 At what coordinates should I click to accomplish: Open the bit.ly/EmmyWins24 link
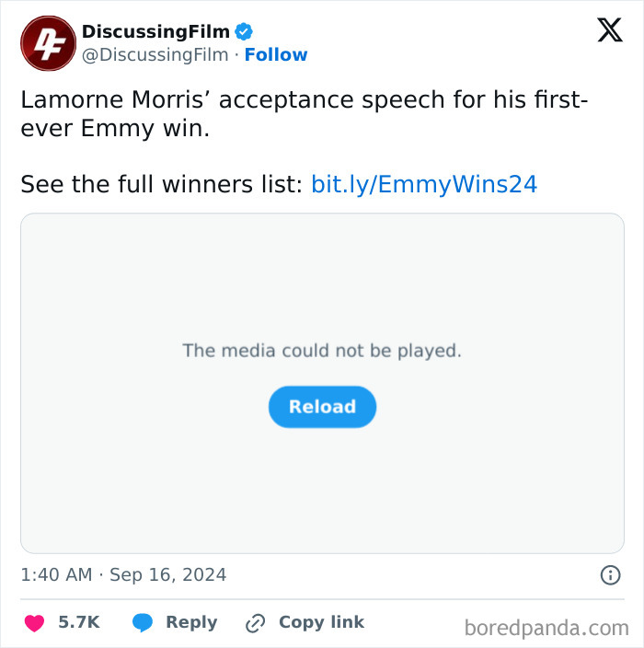pos(424,184)
